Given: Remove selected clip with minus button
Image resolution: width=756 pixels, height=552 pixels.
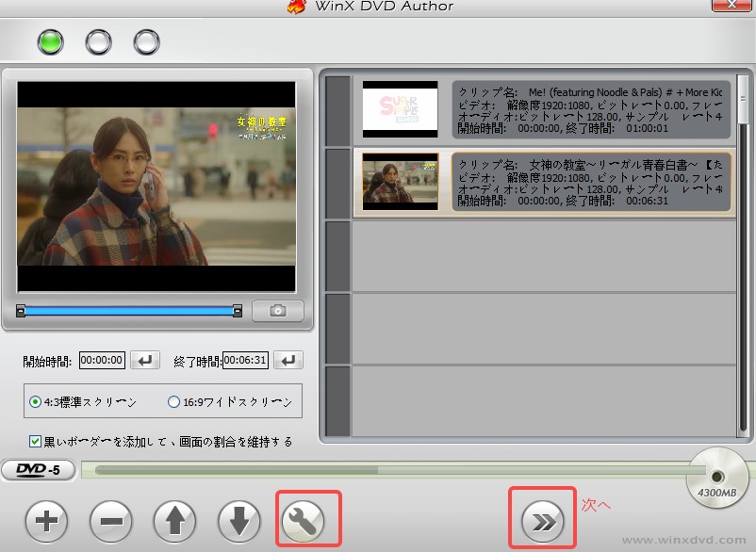Looking at the screenshot, I should [x=111, y=521].
